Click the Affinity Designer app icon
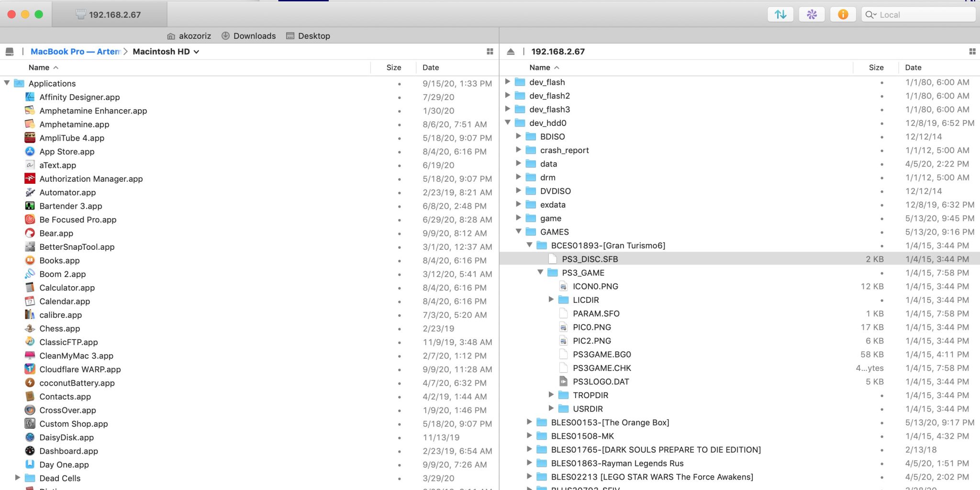980x490 pixels. (x=30, y=97)
